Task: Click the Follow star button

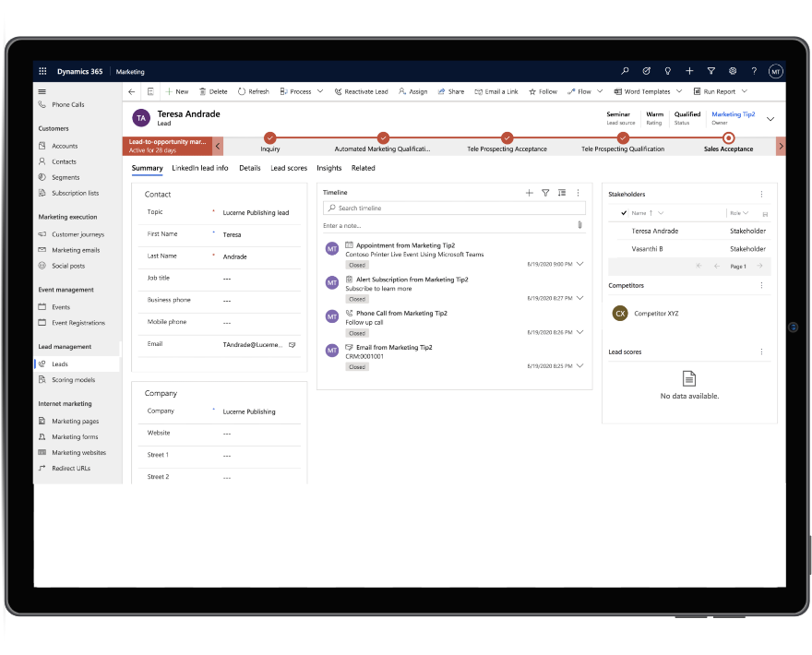Action: click(543, 91)
